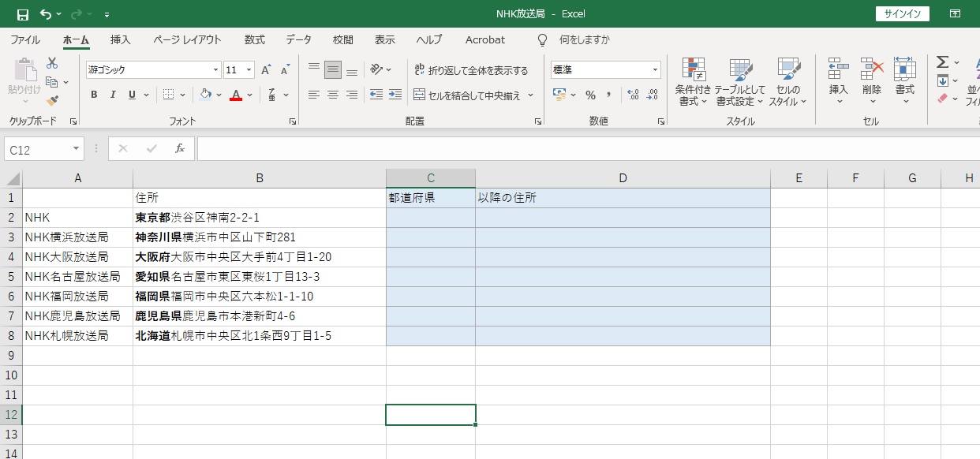The height and width of the screenshot is (459, 980).
Task: Customize Quick Access Toolbar dropdown
Action: click(107, 14)
